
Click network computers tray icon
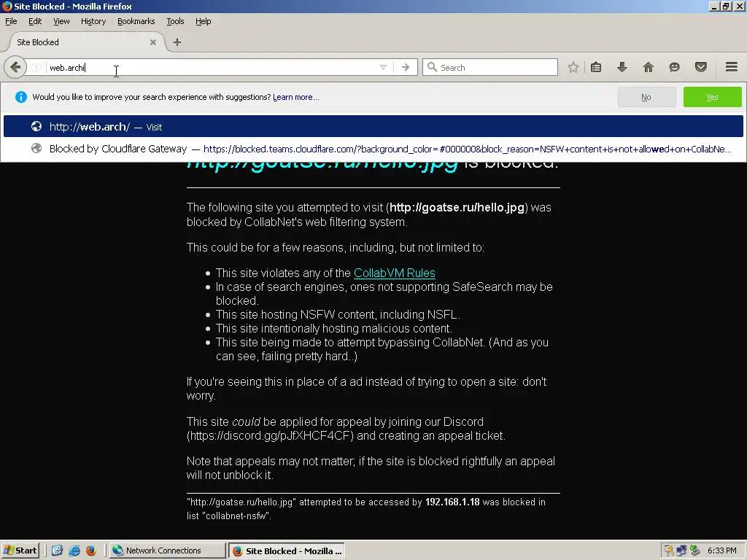(681, 551)
